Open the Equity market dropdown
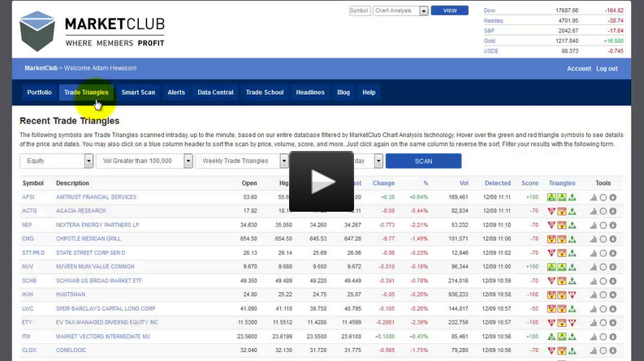This screenshot has height=361, width=644. pos(57,161)
